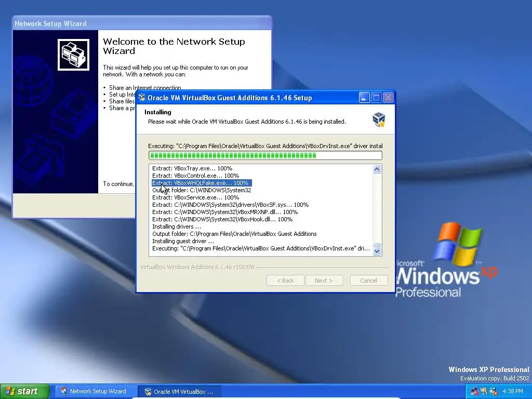Click the Network Setup Wizard taskbar icon
Image resolution: width=532 pixels, height=399 pixels.
[x=63, y=391]
